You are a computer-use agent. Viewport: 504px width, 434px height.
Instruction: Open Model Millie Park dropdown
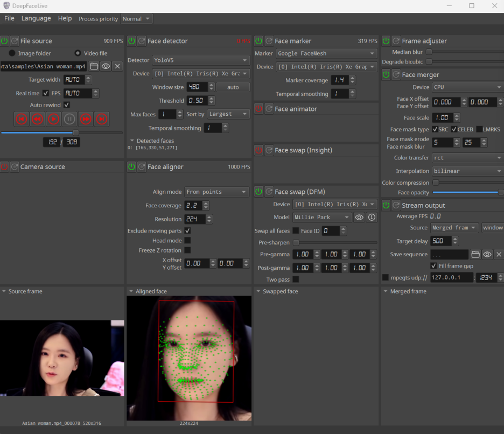click(x=322, y=218)
